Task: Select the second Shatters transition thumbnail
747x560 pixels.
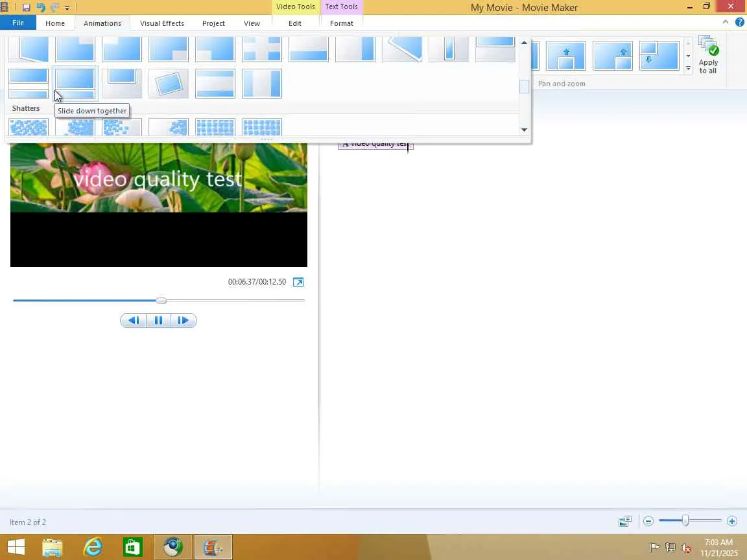Action: (75, 127)
